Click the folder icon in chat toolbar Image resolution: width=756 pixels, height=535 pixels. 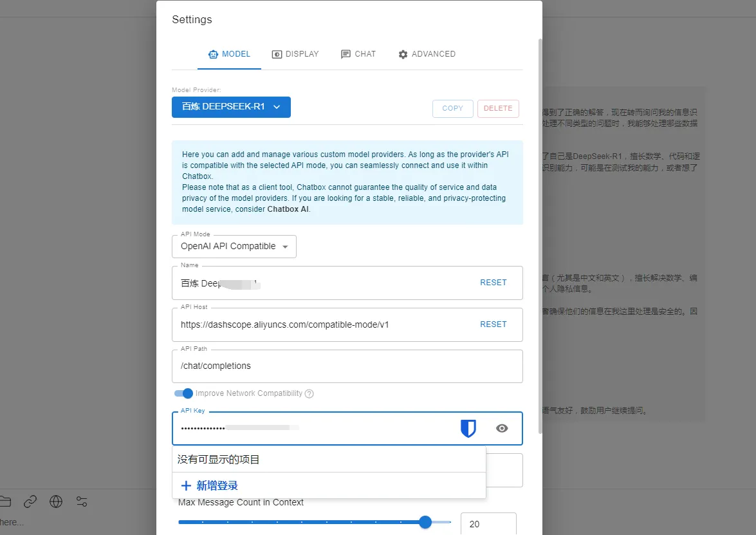point(5,502)
